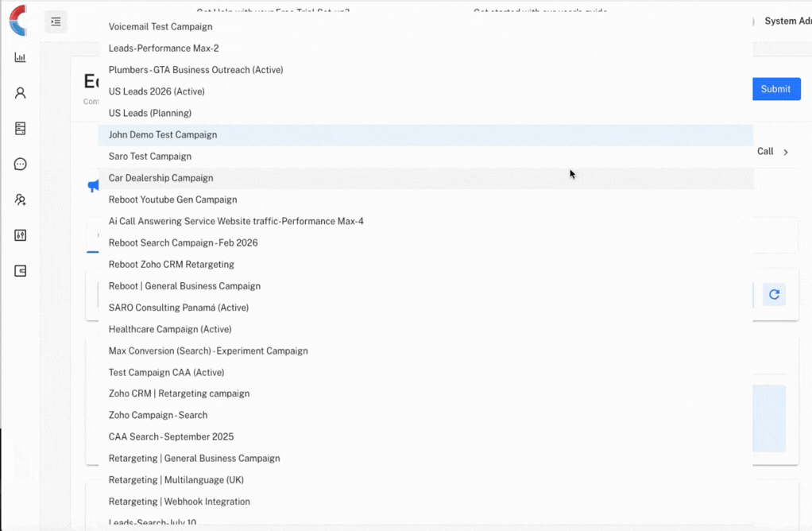Expand the chevron arrow next to Call
Screen dimensions: 812x531
(x=786, y=152)
